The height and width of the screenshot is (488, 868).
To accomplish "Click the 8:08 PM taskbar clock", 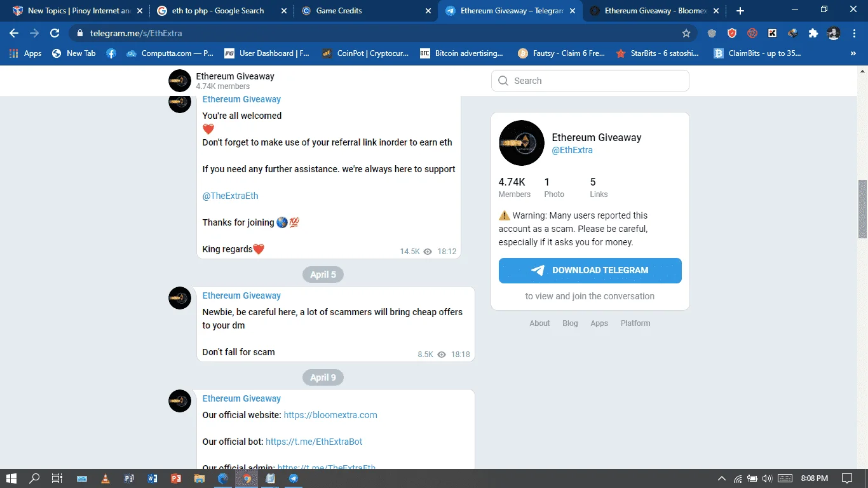I will [815, 478].
